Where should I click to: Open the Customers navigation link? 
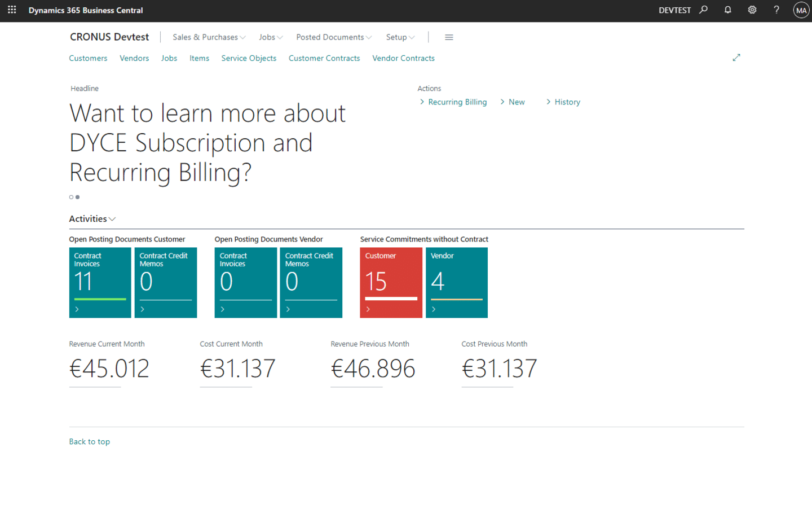click(88, 58)
